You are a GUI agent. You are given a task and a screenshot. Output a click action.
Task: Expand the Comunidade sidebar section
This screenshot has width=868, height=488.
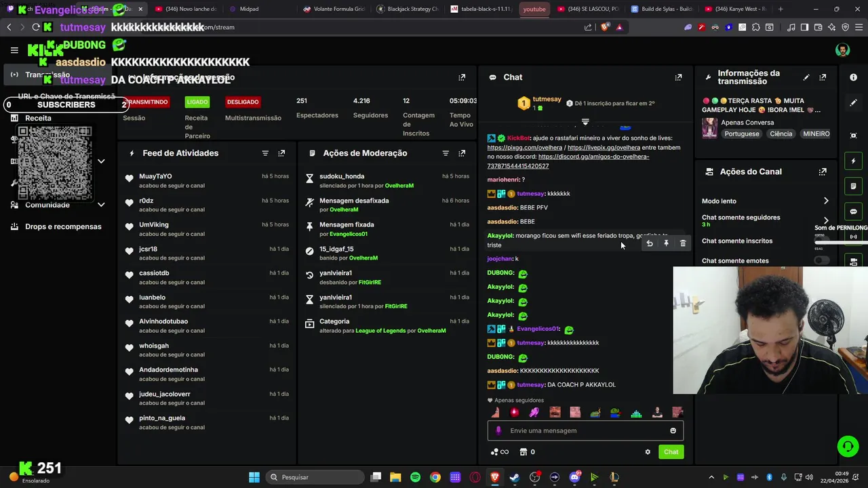click(x=101, y=205)
